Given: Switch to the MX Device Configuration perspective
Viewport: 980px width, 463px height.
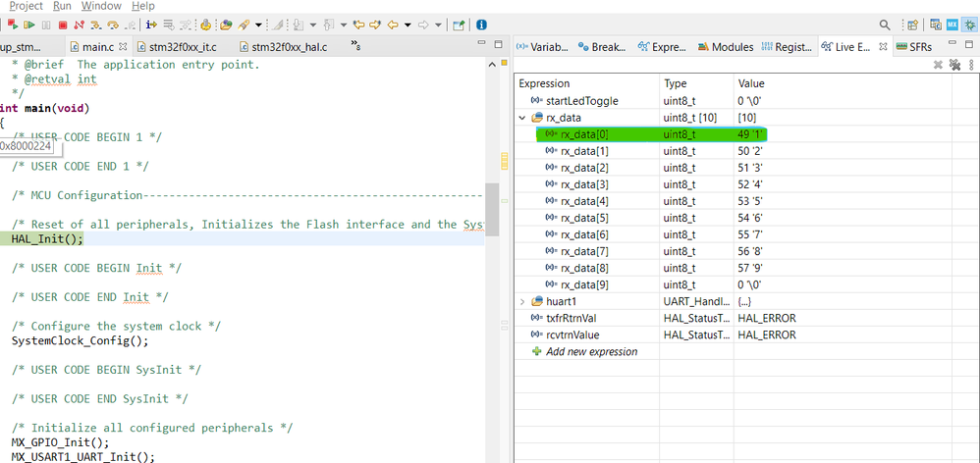Looking at the screenshot, I should (952, 25).
